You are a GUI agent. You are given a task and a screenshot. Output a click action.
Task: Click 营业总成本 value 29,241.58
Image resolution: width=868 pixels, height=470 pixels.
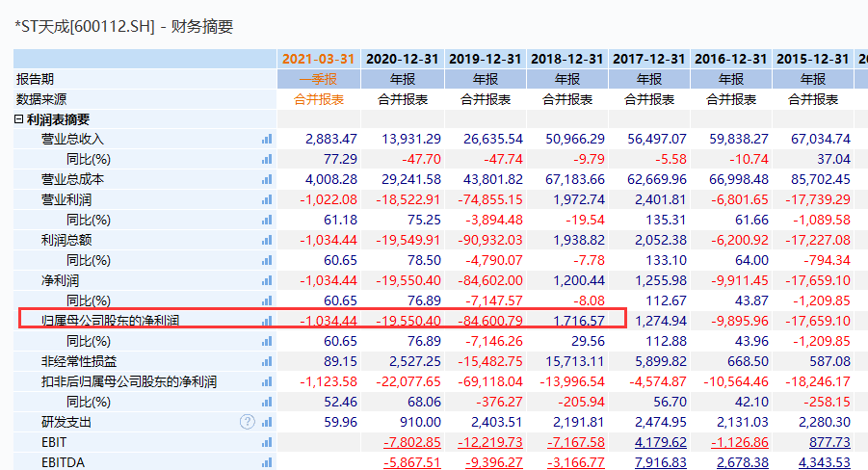410,179
